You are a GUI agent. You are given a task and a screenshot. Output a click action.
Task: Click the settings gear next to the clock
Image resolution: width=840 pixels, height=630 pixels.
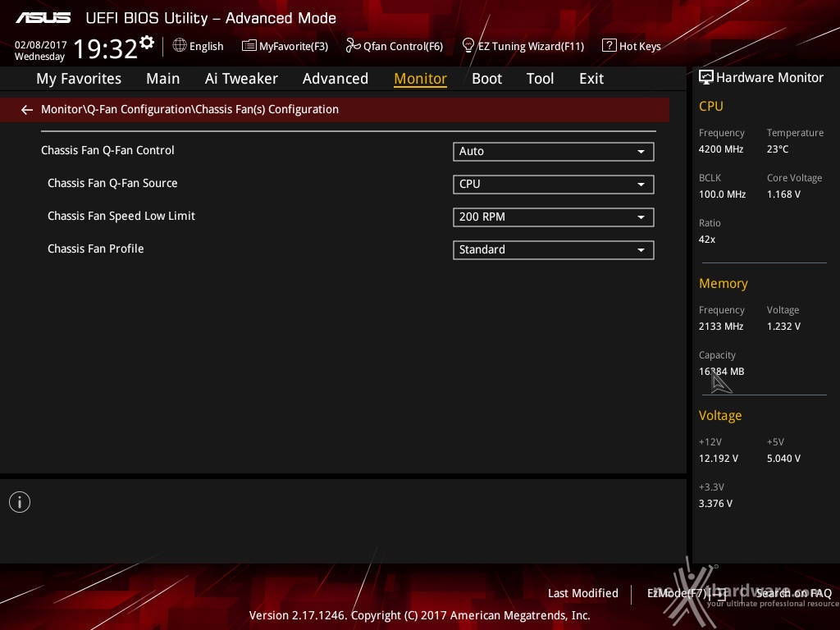coord(146,43)
